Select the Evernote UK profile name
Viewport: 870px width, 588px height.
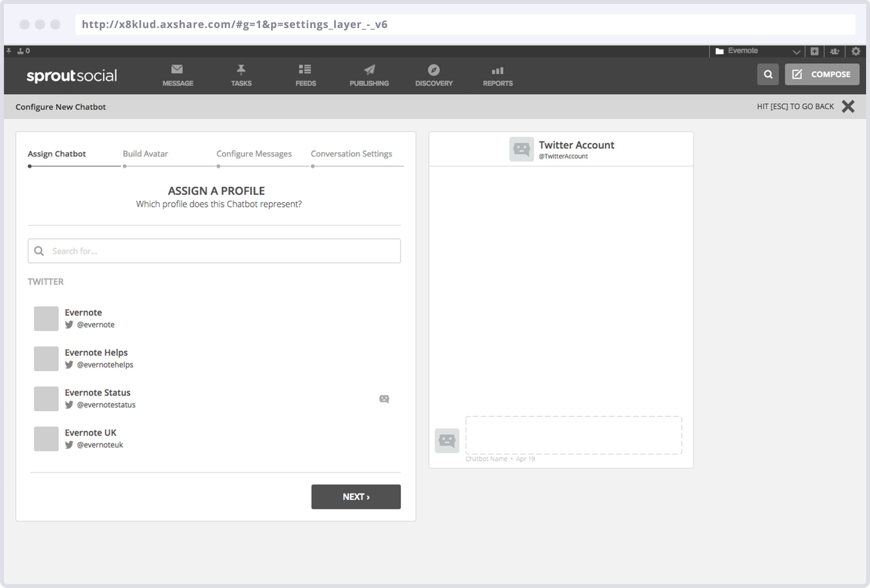pyautogui.click(x=91, y=433)
